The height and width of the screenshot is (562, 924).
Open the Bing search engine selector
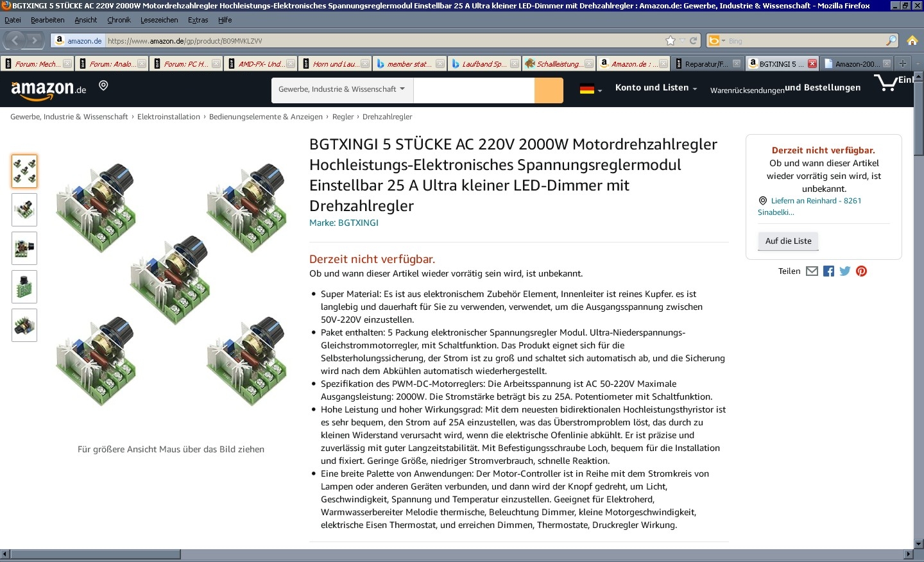coord(717,40)
